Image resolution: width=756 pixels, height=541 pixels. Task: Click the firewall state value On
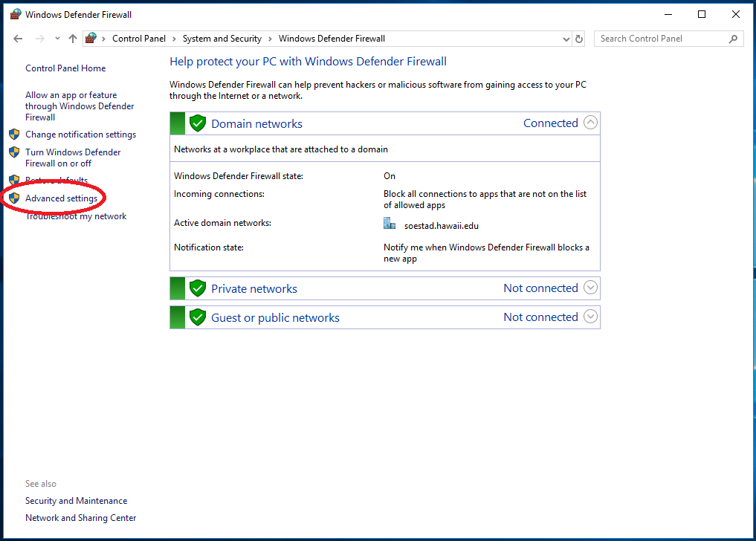click(390, 176)
